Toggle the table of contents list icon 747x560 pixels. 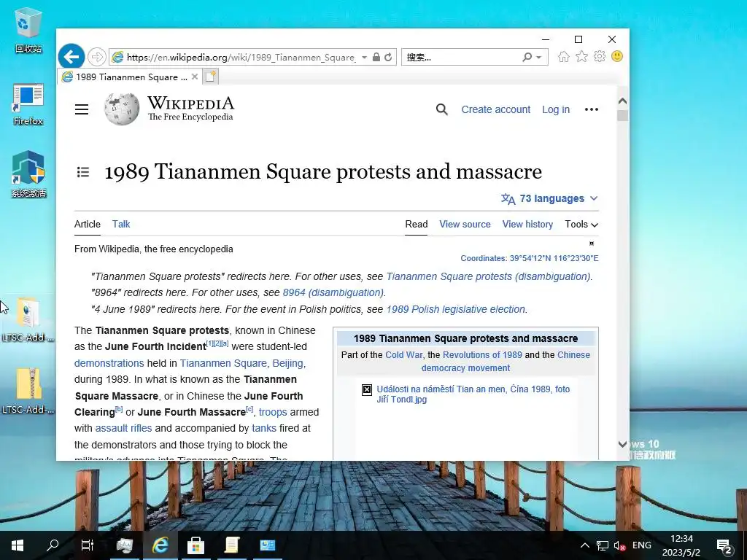(83, 172)
